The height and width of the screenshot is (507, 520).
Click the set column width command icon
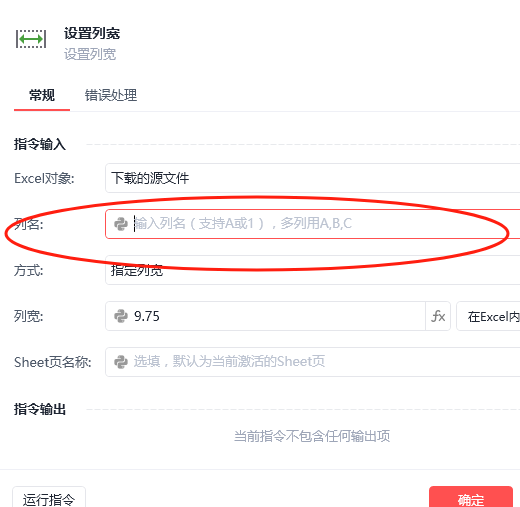pos(31,39)
